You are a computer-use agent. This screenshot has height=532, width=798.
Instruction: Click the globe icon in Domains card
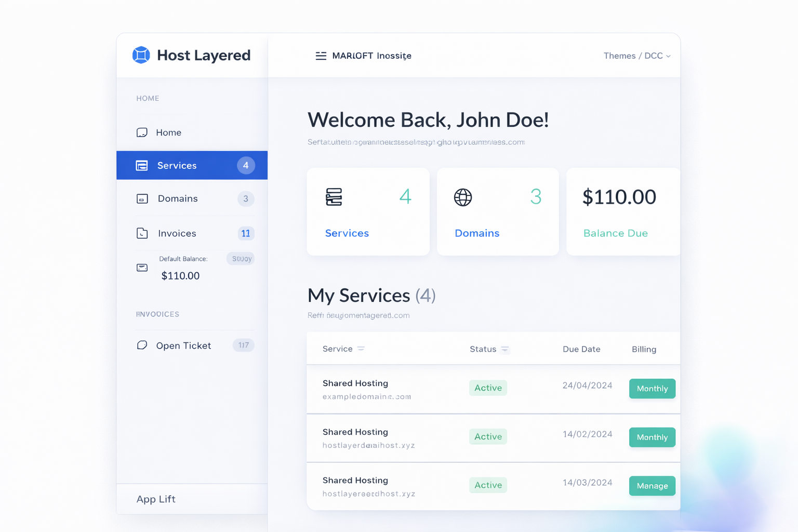click(463, 197)
